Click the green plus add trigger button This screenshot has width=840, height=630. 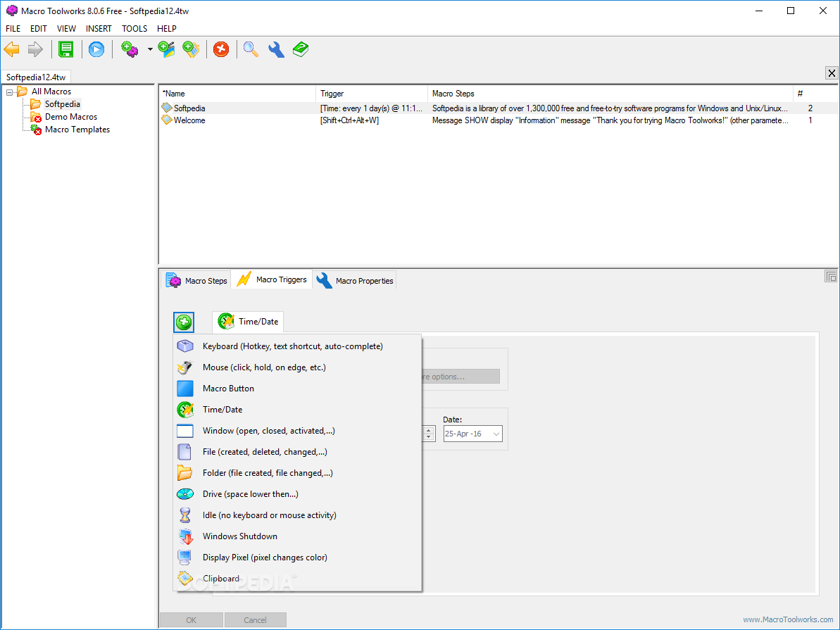pyautogui.click(x=184, y=322)
